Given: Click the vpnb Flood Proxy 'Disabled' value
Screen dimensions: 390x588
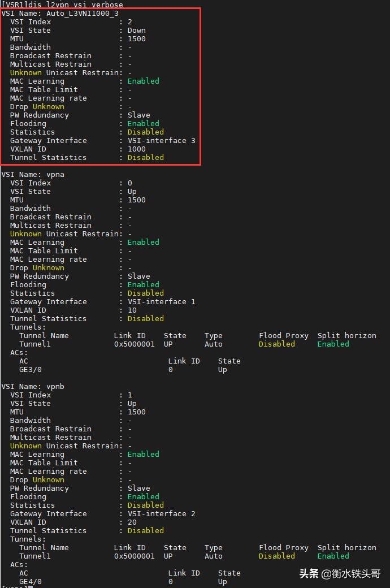Looking at the screenshot, I should coord(276,556).
